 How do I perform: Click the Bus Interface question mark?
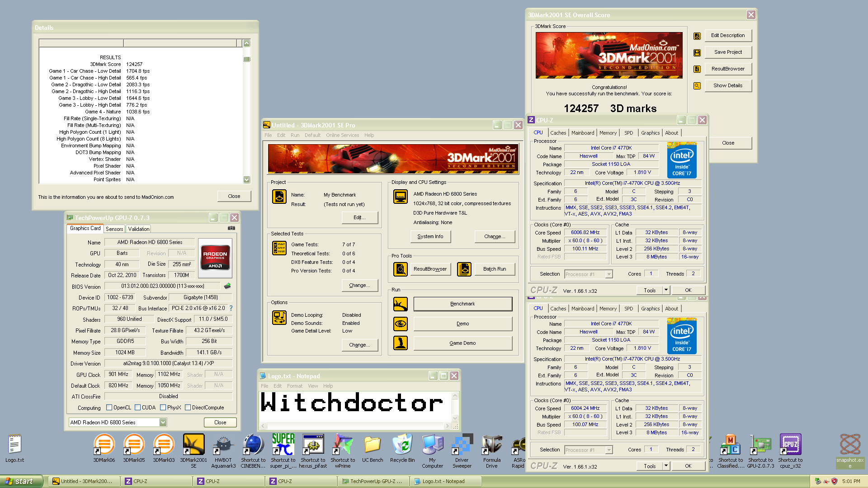(x=231, y=308)
